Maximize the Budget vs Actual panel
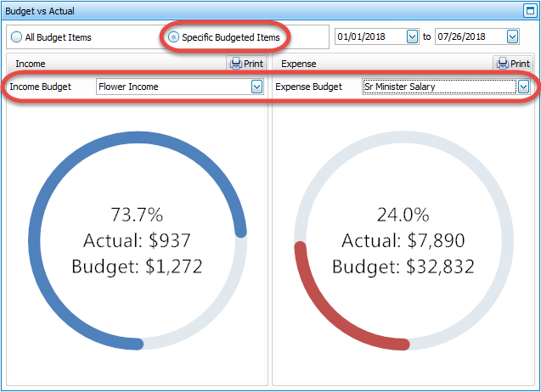The image size is (541, 392). tap(531, 11)
